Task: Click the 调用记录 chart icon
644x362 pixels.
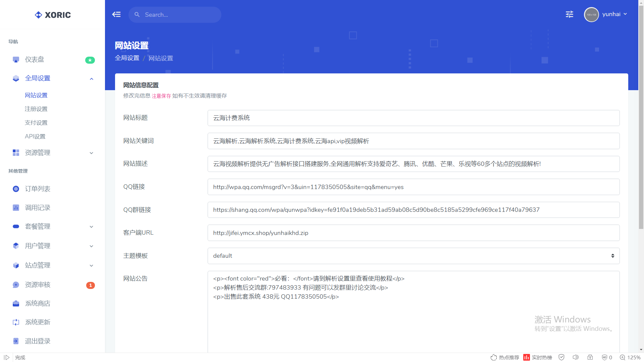Action: click(x=16, y=208)
